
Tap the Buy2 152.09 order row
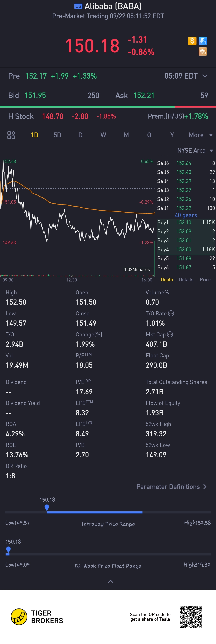[186, 231]
